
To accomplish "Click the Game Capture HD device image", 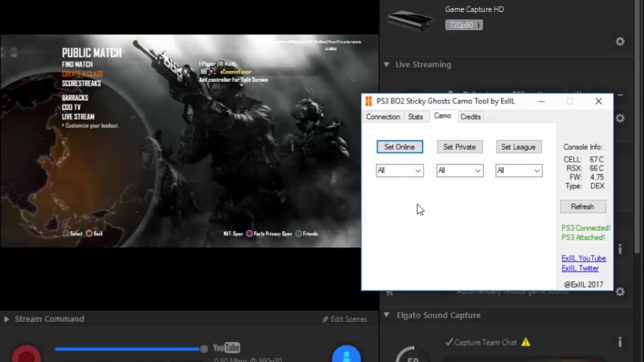I will pos(411,22).
